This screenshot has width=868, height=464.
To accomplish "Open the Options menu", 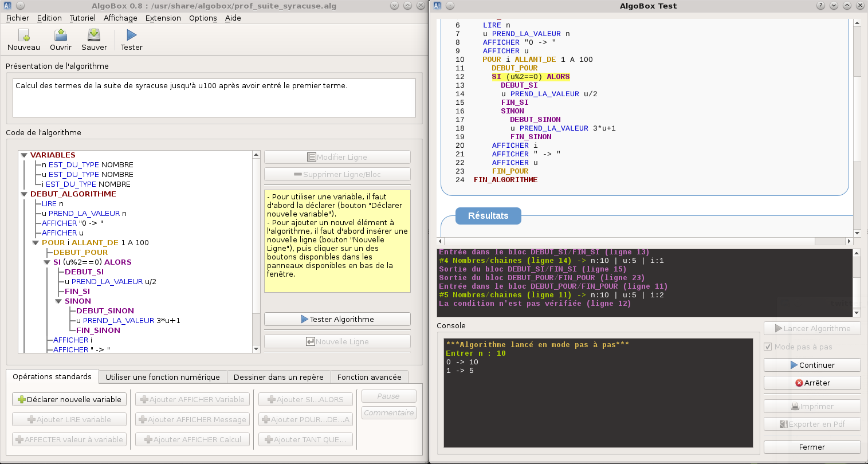I will point(203,18).
